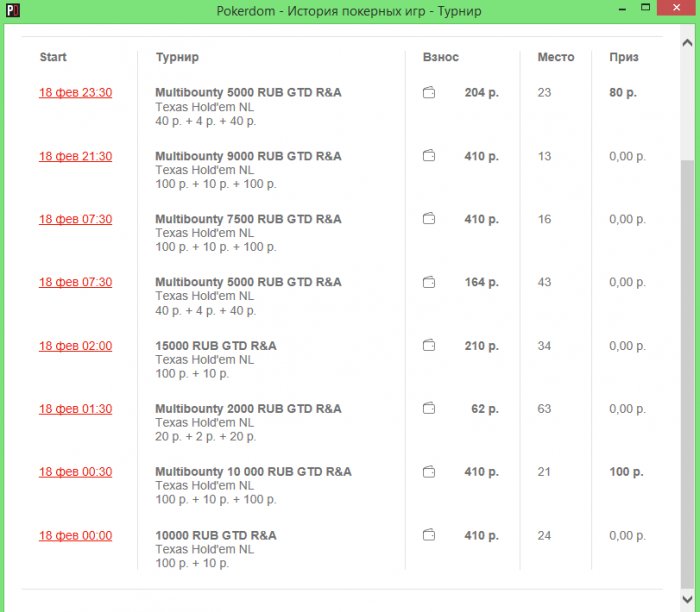Click the 100 р. prize value
Viewport: 700px width, 612px height.
[x=626, y=472]
